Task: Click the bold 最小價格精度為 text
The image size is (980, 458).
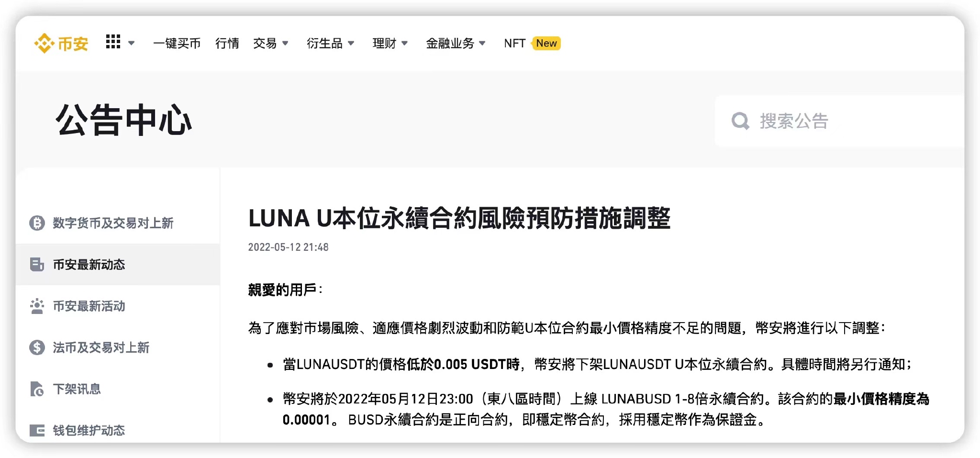Action: [881, 399]
